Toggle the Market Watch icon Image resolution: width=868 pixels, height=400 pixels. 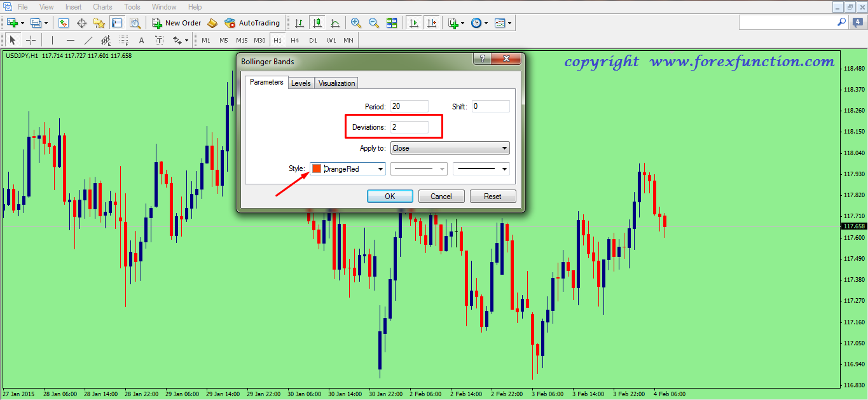click(x=64, y=23)
